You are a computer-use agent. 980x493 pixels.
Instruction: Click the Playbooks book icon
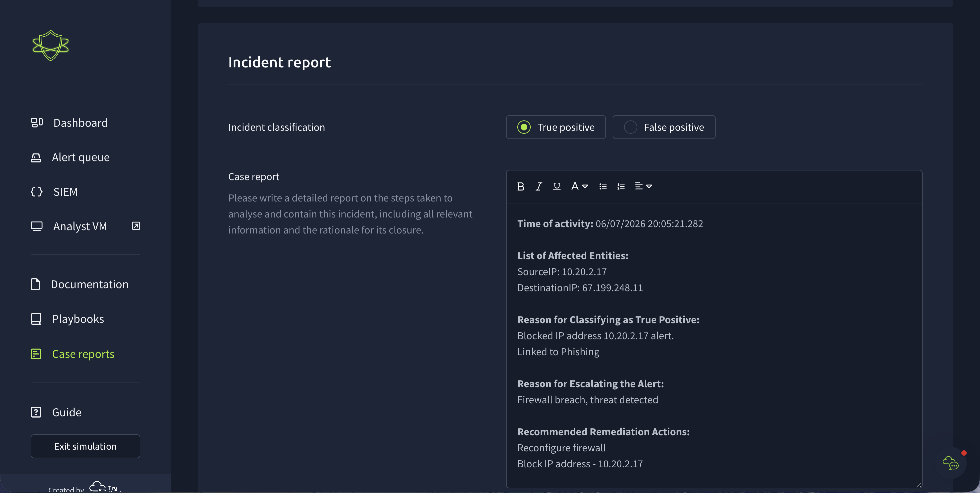(36, 319)
